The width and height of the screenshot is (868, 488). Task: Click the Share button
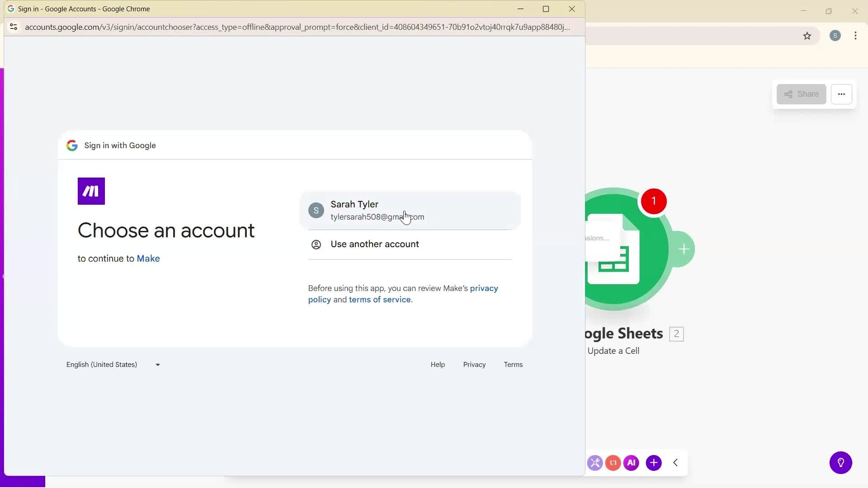coord(801,94)
